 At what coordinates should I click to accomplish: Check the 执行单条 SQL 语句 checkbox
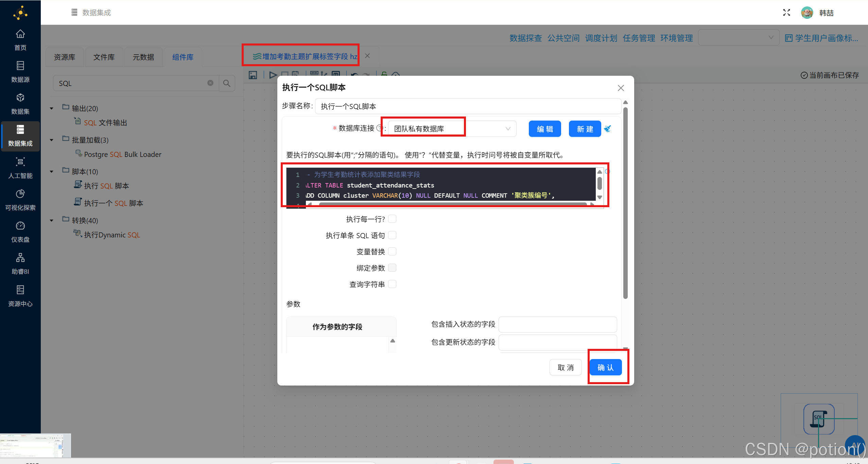click(x=392, y=235)
